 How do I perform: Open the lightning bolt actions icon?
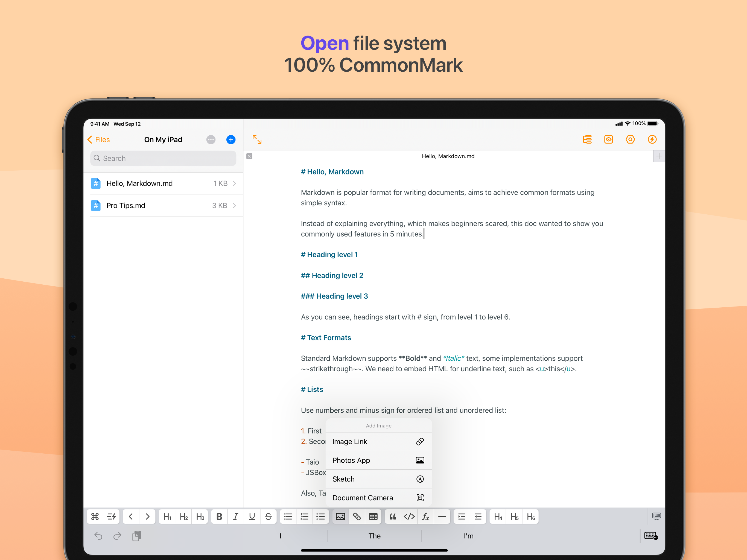[652, 139]
